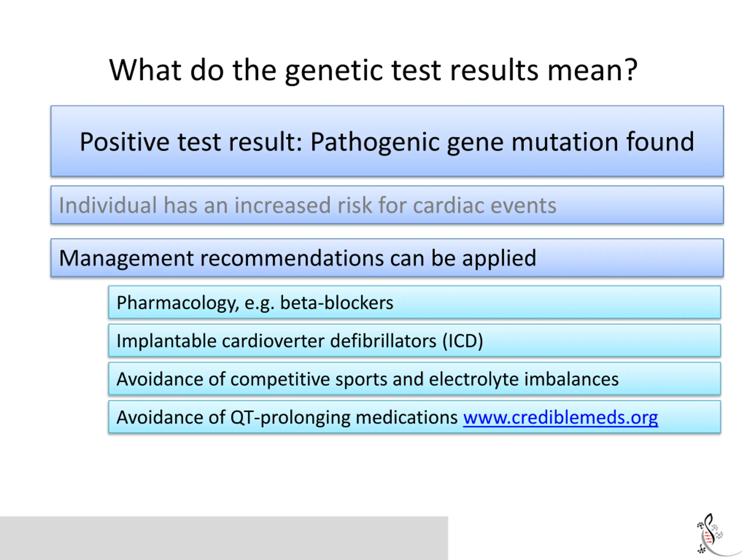Click the words 'Pathogenic gene mutation found'
Screen dimensions: 747x560
pos(502,142)
